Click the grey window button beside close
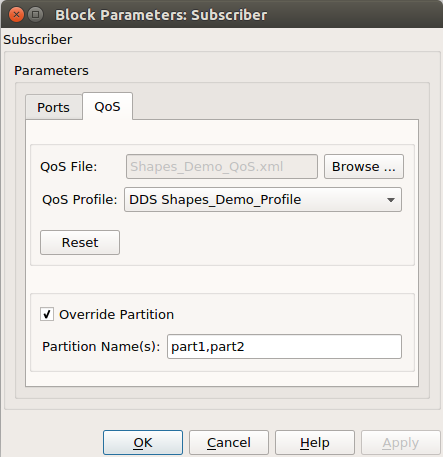 point(36,15)
